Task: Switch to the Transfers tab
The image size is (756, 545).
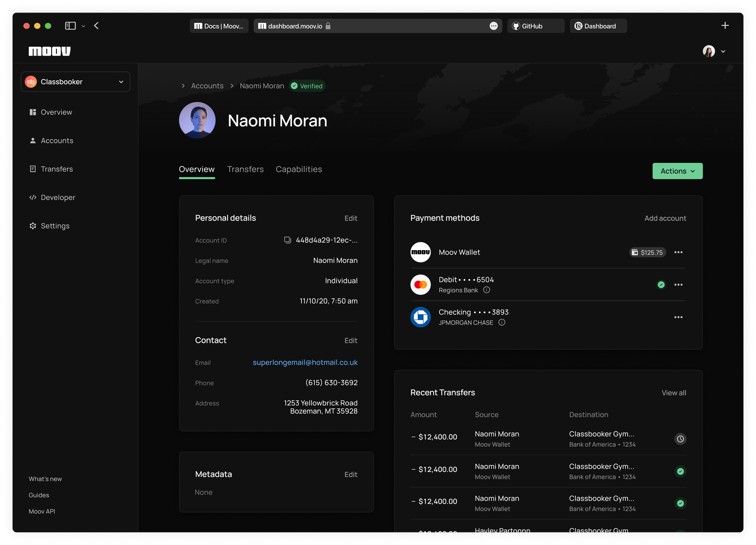Action: coord(245,169)
